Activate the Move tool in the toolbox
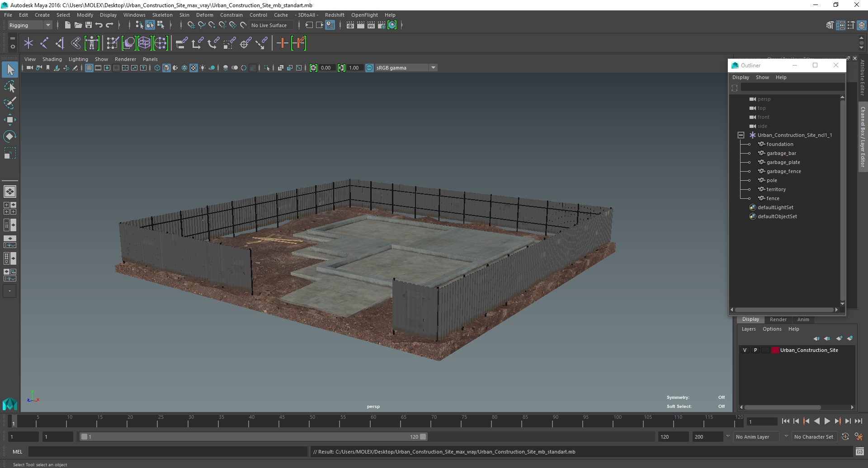The height and width of the screenshot is (468, 868). 10,119
